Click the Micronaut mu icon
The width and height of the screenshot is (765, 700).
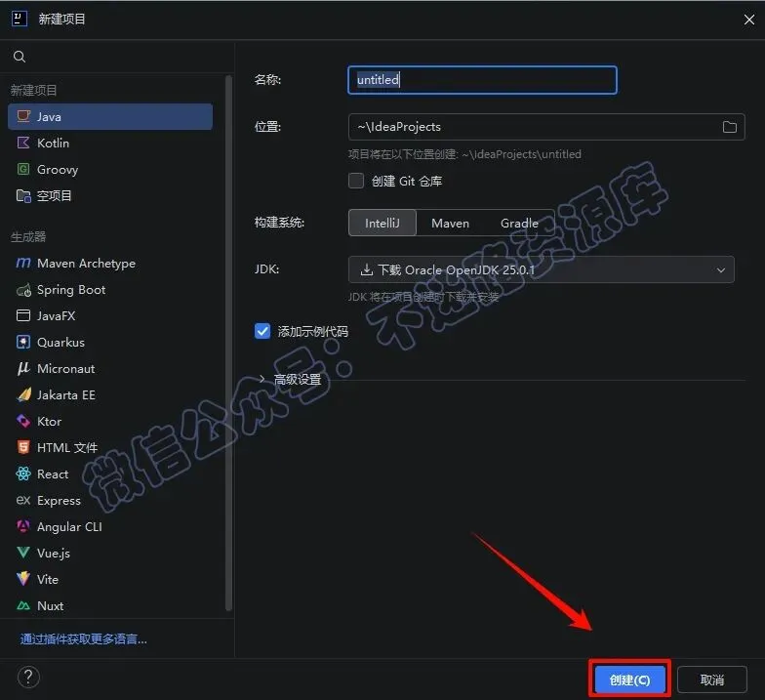pos(23,369)
